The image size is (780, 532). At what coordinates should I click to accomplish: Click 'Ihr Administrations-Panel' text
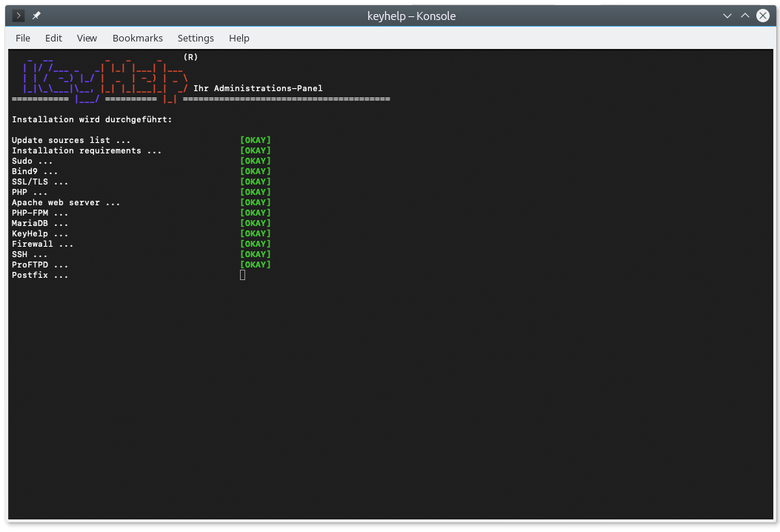[x=258, y=89]
